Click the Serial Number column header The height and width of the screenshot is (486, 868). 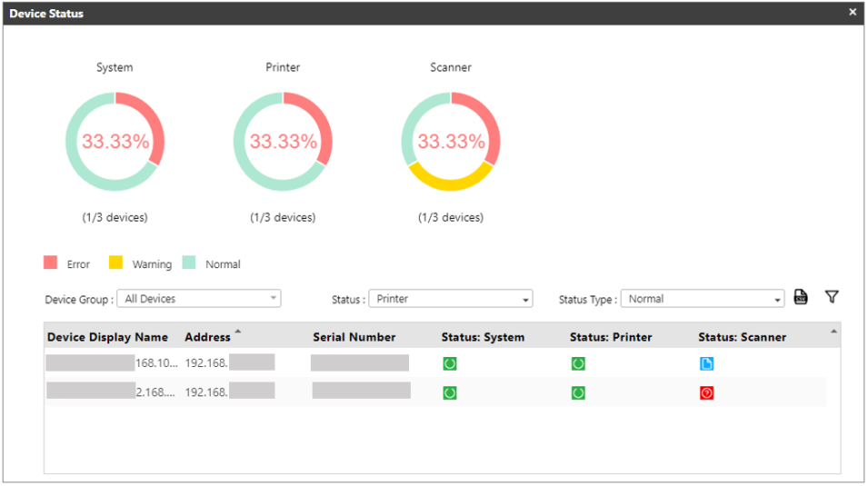point(354,337)
